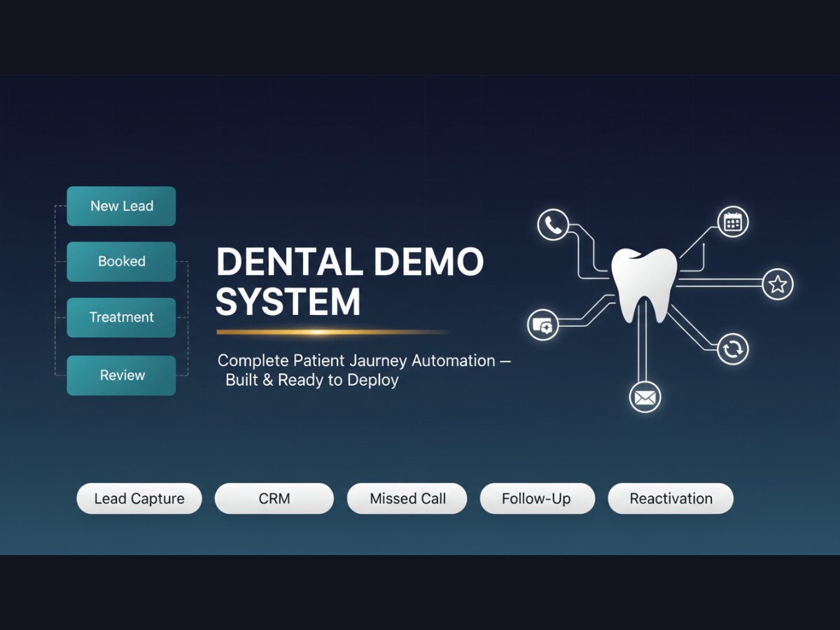Click the Follow-Up pill
This screenshot has height=630, width=840.
click(x=537, y=498)
